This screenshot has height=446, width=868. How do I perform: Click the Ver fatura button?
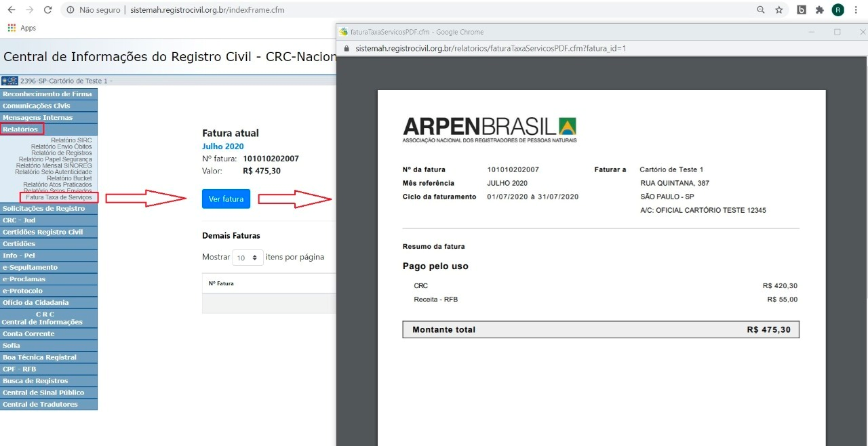click(x=226, y=199)
